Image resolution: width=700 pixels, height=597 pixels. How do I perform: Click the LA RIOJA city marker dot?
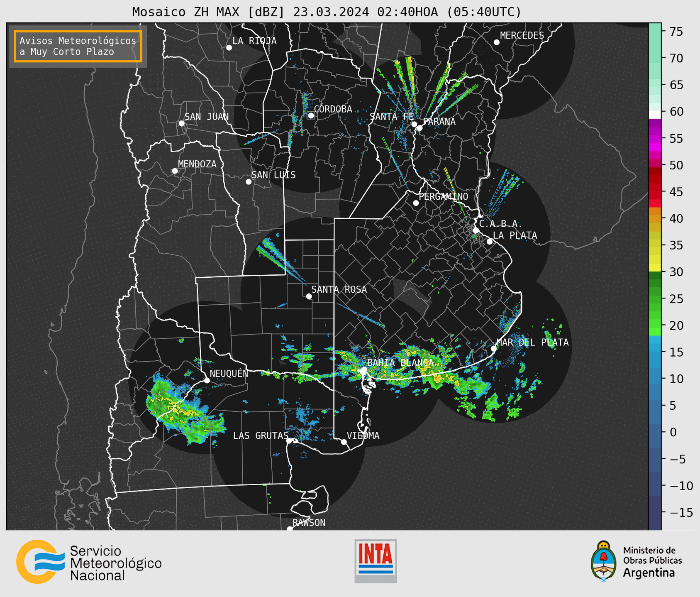[x=229, y=48]
